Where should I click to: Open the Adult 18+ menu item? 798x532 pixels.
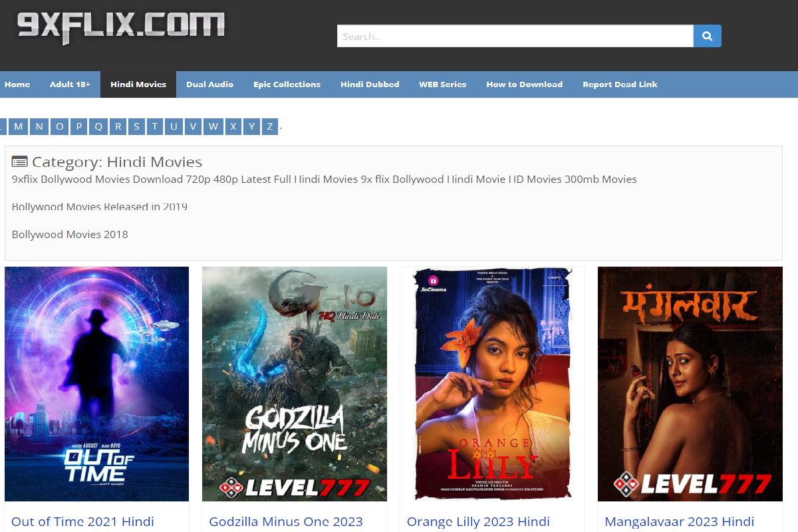pyautogui.click(x=70, y=84)
